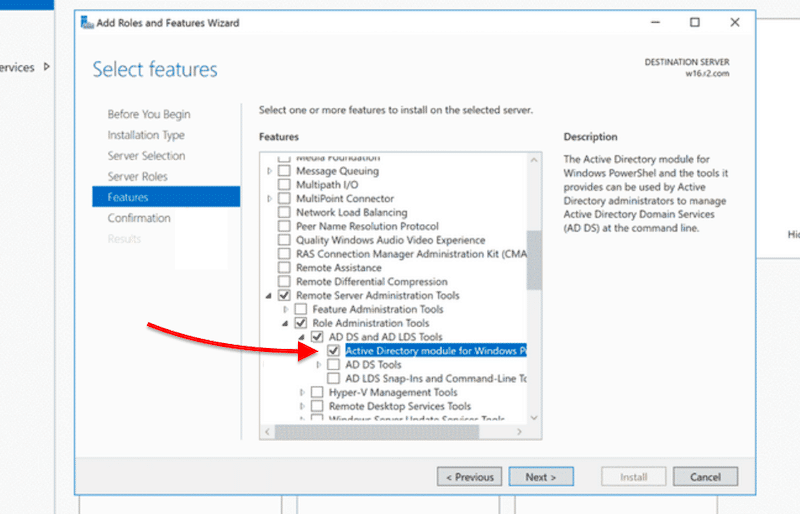Collapse the Remote Server Administration Tools node
Screen dimensions: 800x514
[269, 296]
